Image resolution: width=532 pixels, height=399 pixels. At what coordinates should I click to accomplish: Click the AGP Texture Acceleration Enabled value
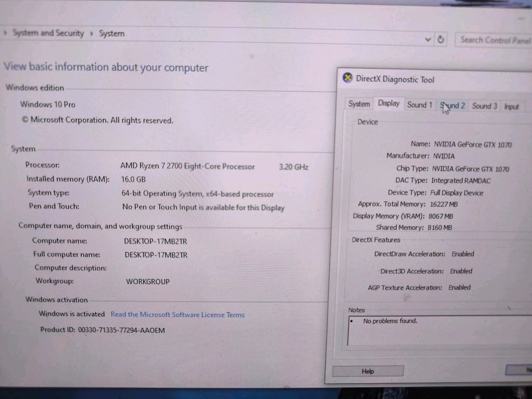tap(459, 287)
